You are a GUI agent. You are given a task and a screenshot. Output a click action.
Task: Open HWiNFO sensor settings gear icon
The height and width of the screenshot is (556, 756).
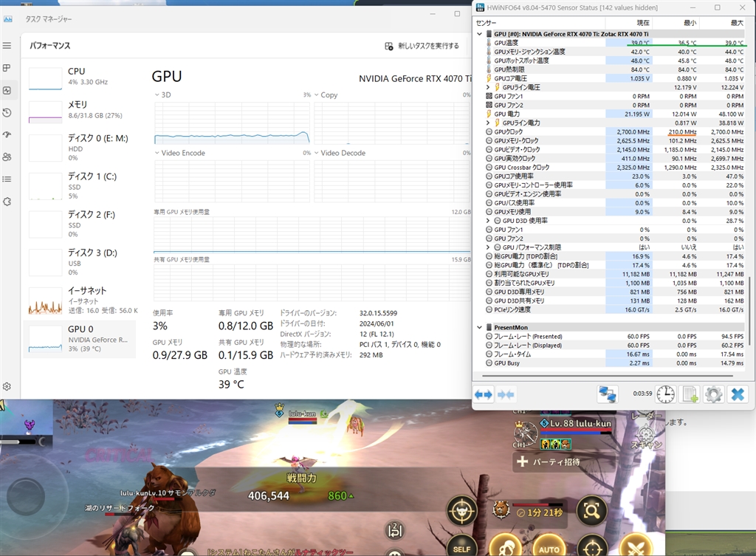click(713, 394)
